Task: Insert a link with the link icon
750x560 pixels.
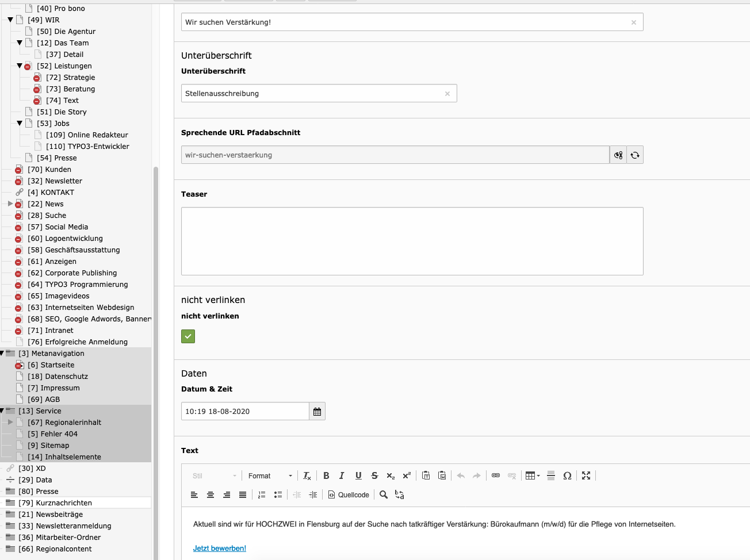Action: tap(495, 475)
